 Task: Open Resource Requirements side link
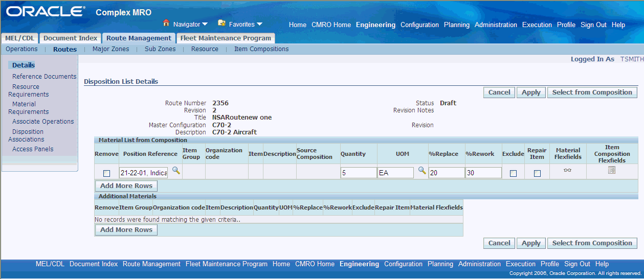click(x=29, y=90)
